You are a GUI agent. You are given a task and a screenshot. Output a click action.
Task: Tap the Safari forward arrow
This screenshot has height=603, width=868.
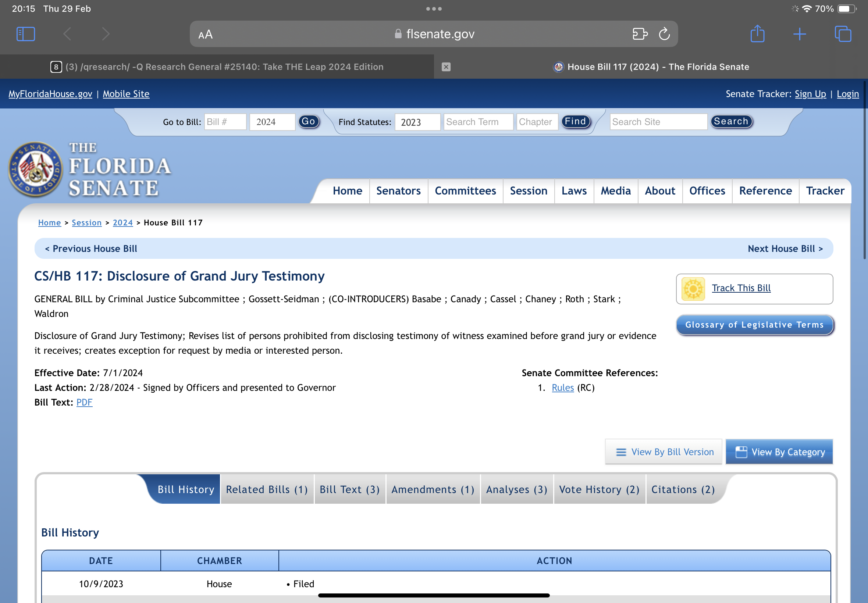click(106, 34)
